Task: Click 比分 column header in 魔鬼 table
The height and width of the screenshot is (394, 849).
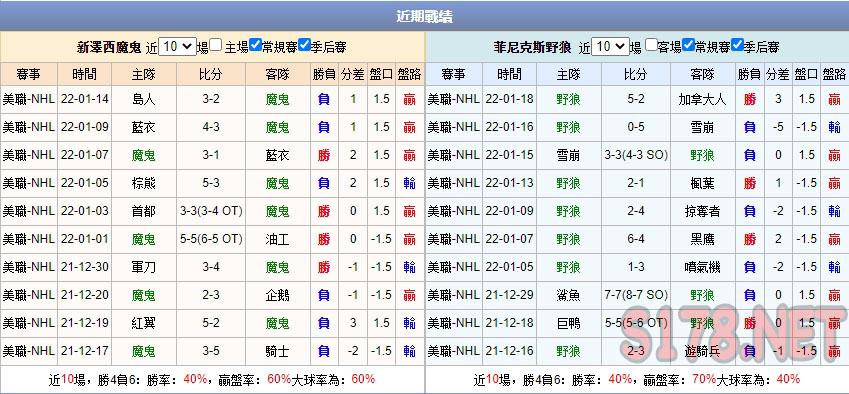Action: click(x=211, y=74)
